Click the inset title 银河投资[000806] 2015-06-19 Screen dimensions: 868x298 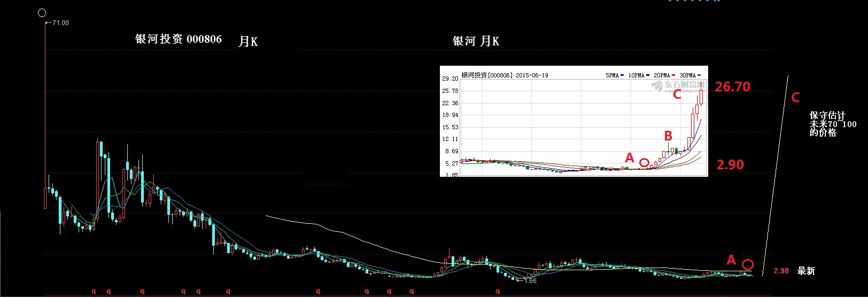tap(505, 75)
